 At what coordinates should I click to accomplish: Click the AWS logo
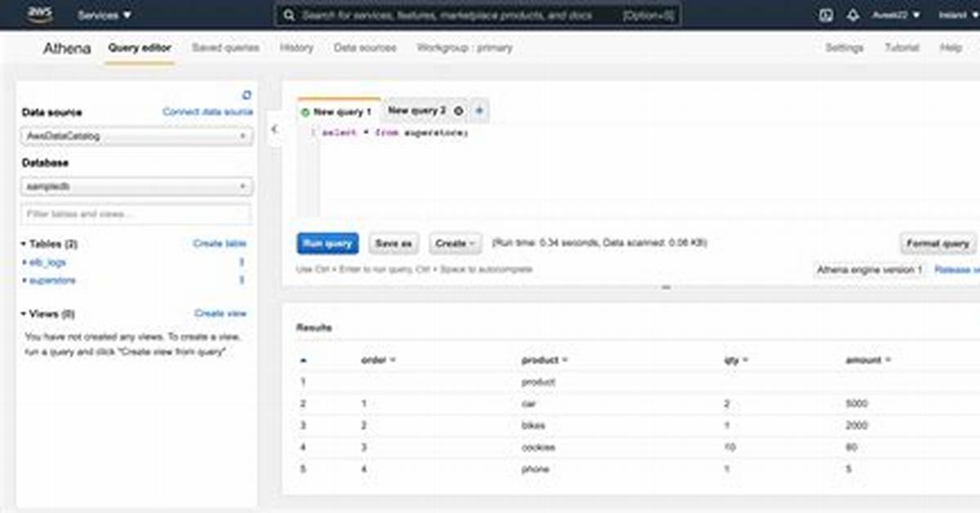pos(38,15)
